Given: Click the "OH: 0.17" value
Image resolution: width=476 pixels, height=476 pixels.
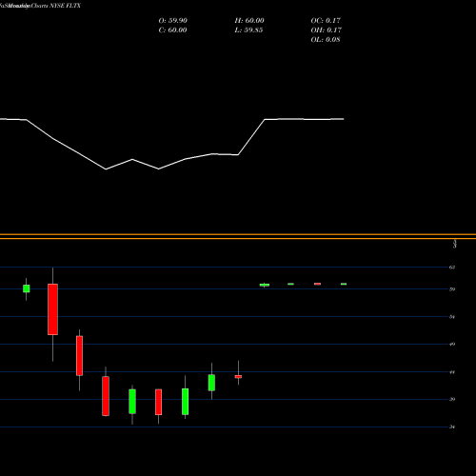Looking at the screenshot, I should 326,30.
